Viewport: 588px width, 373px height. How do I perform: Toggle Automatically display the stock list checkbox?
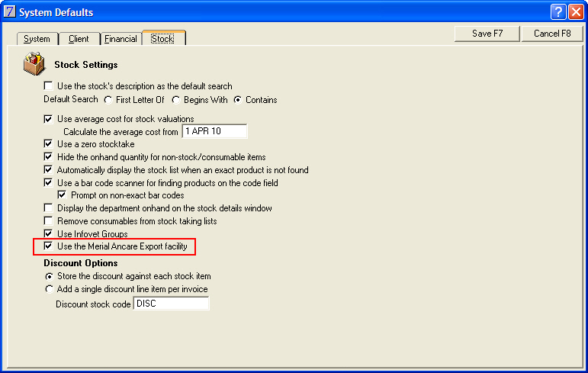tap(48, 169)
